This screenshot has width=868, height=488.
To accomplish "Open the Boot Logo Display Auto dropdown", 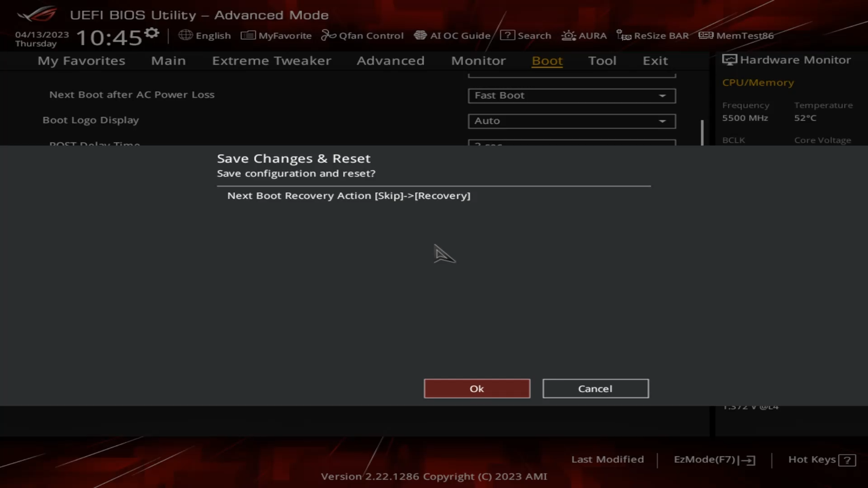I will click(x=571, y=121).
